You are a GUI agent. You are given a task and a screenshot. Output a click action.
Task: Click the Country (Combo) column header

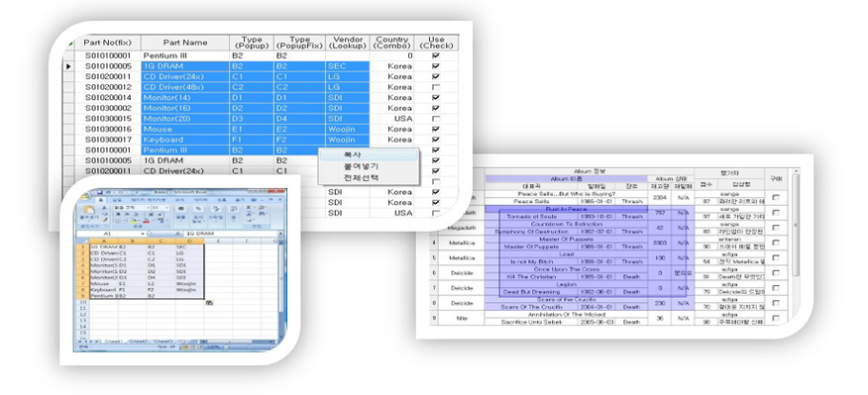[392, 43]
